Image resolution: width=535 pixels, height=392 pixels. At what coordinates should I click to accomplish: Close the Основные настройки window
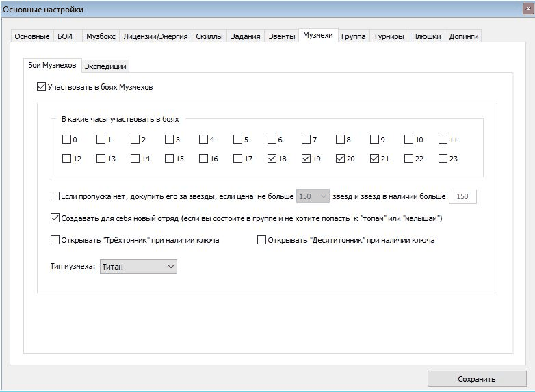tap(529, 8)
